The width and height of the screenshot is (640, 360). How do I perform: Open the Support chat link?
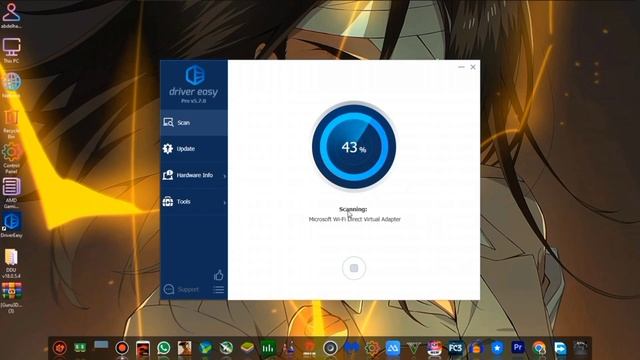(x=181, y=289)
